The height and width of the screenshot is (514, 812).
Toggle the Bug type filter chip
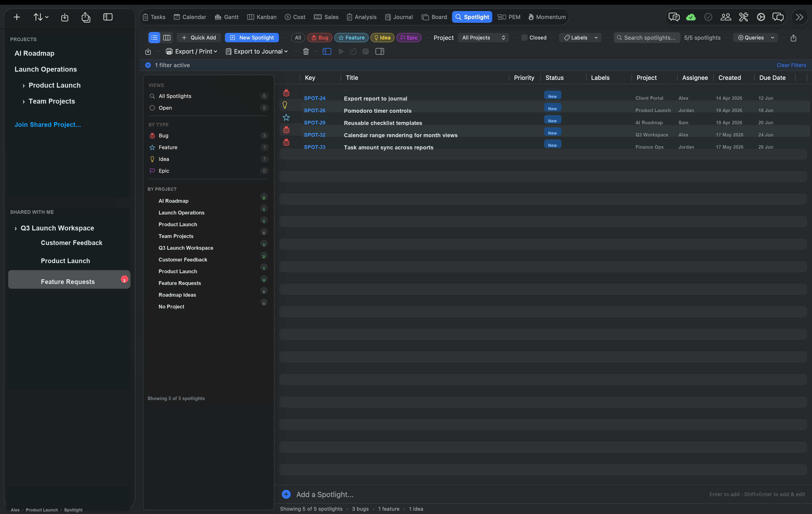[320, 38]
